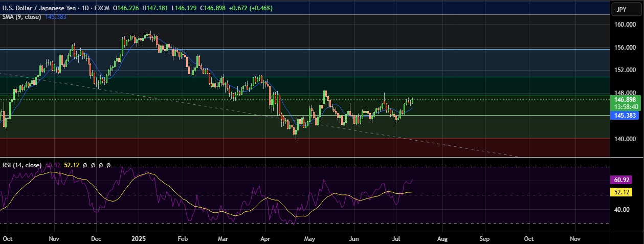This screenshot has height=244, width=644.
Task: Click the RSI (14, close) indicator legend
Action: coord(23,165)
